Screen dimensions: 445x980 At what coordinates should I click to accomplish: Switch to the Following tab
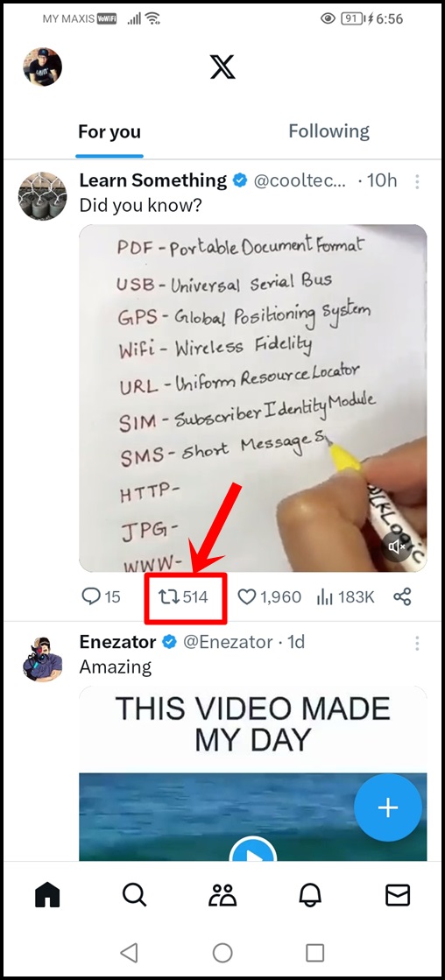(x=328, y=131)
